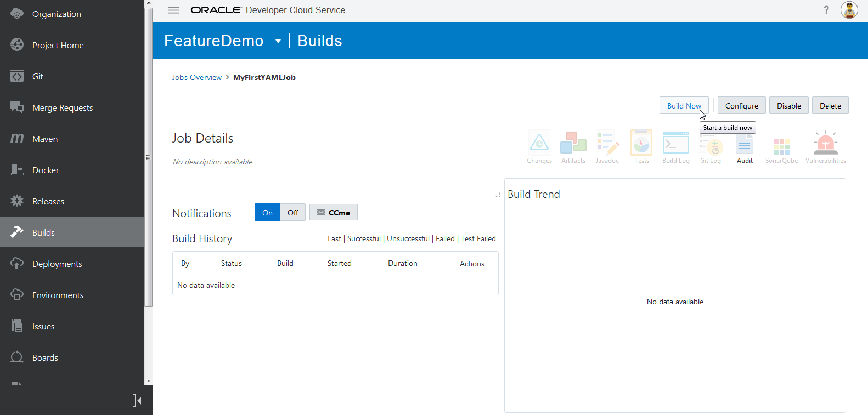Viewport: 868px width, 415px height.
Task: Click the Docker icon
Action: pyautogui.click(x=17, y=170)
